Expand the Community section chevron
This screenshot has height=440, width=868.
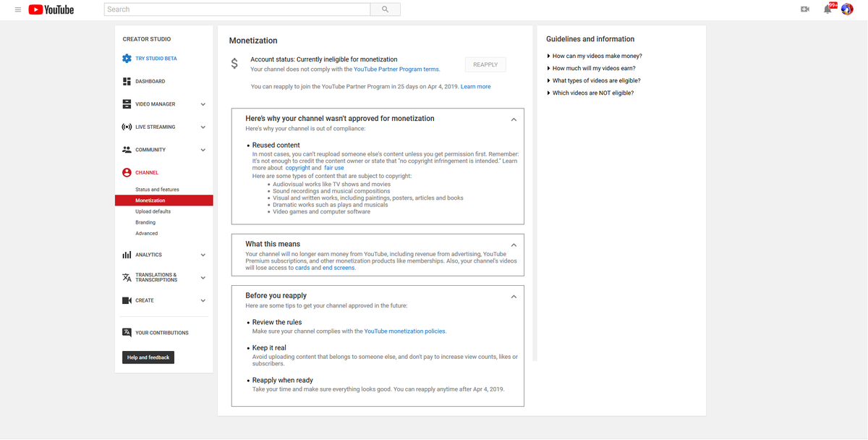click(203, 150)
